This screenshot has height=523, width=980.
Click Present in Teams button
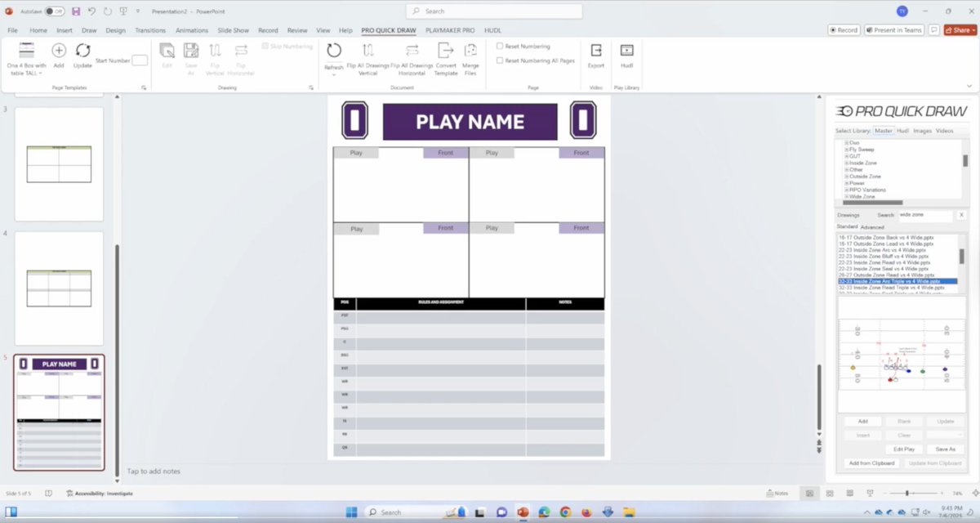pos(893,30)
